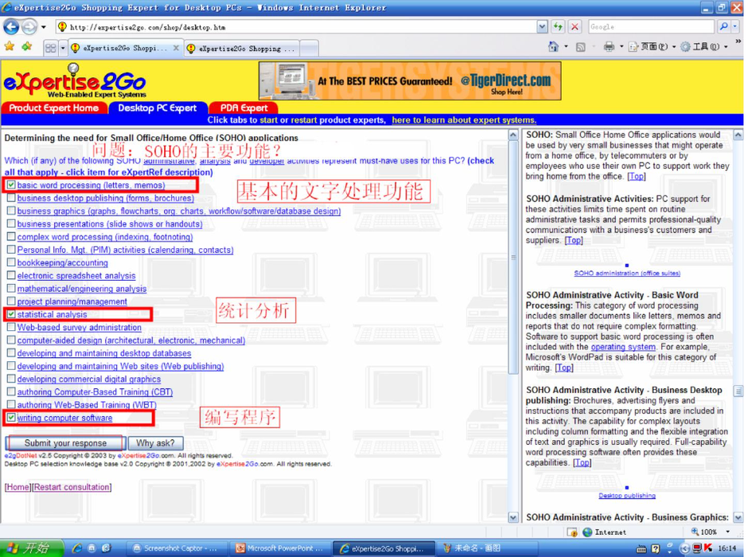Open Microsoft PowerPoint from the taskbar
756x557 pixels.
(279, 548)
